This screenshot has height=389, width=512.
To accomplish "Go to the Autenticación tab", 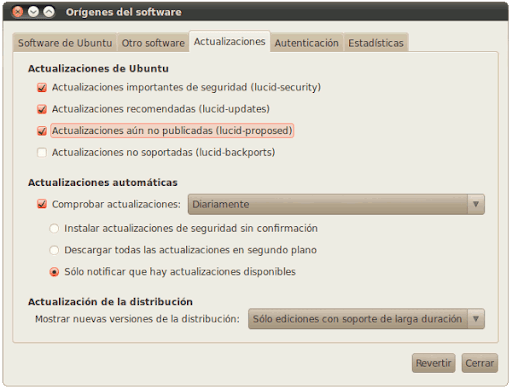I will [x=307, y=43].
